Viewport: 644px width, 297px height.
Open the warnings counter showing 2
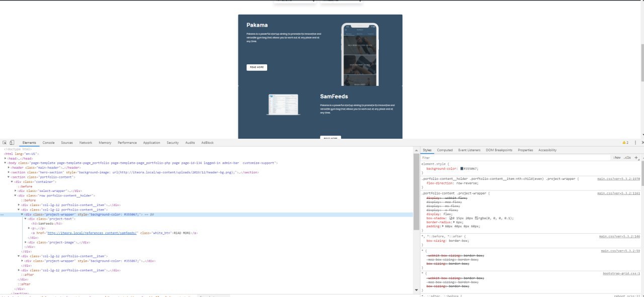[625, 143]
